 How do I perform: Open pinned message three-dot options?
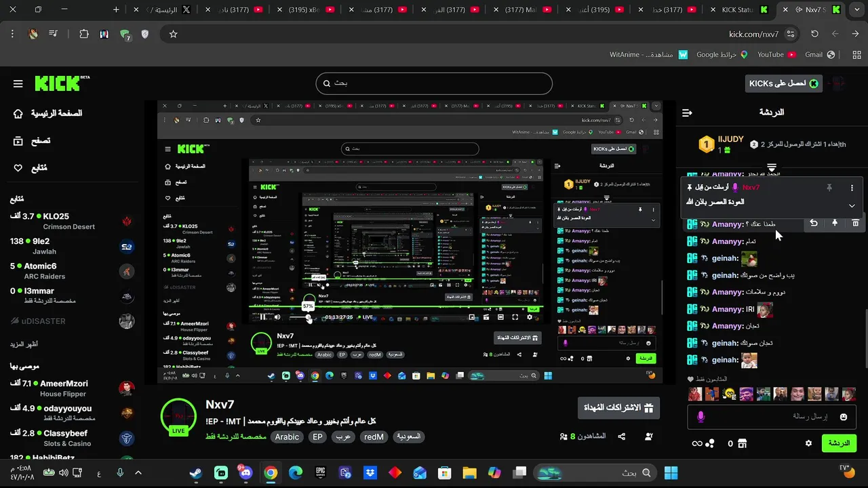click(x=852, y=188)
